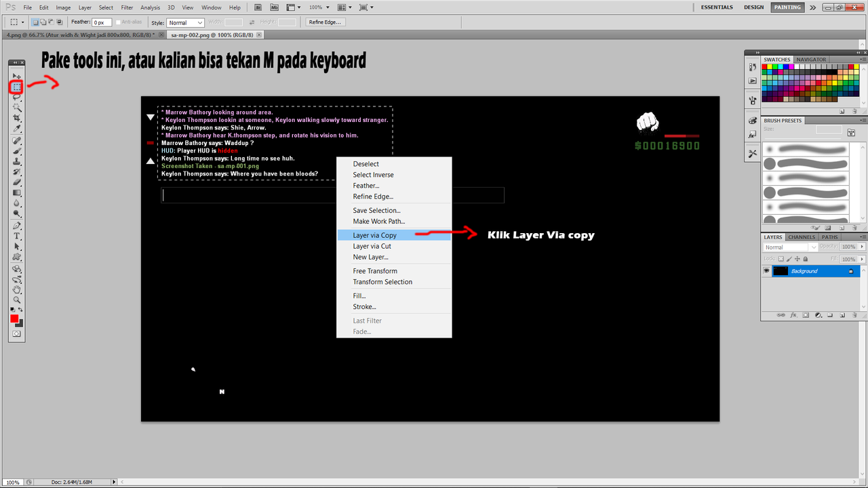Screen dimensions: 868x488
Task: Choose Layer via Copy from context menu
Action: coord(394,235)
